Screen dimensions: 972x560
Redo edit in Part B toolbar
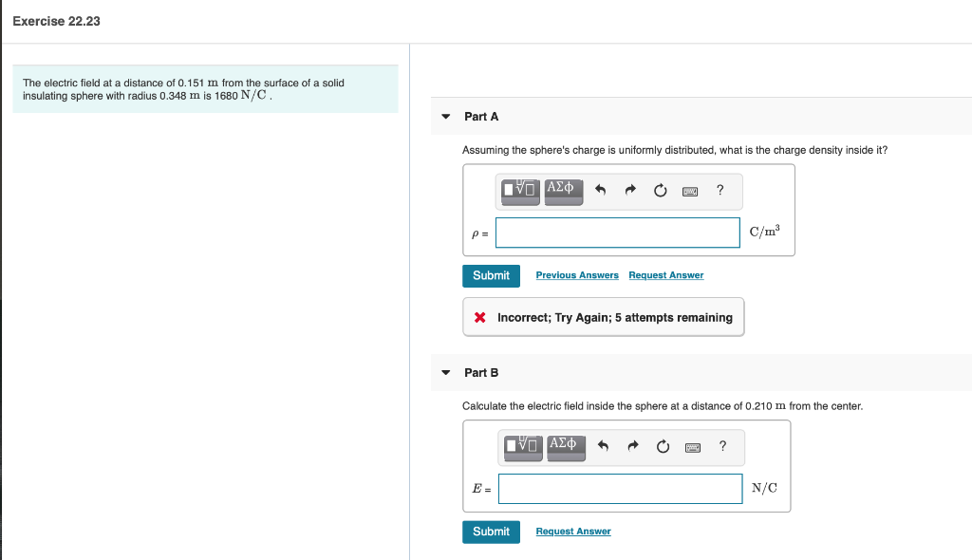tap(633, 446)
